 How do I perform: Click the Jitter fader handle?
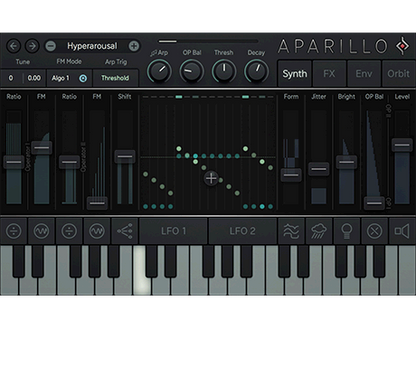pyautogui.click(x=319, y=169)
